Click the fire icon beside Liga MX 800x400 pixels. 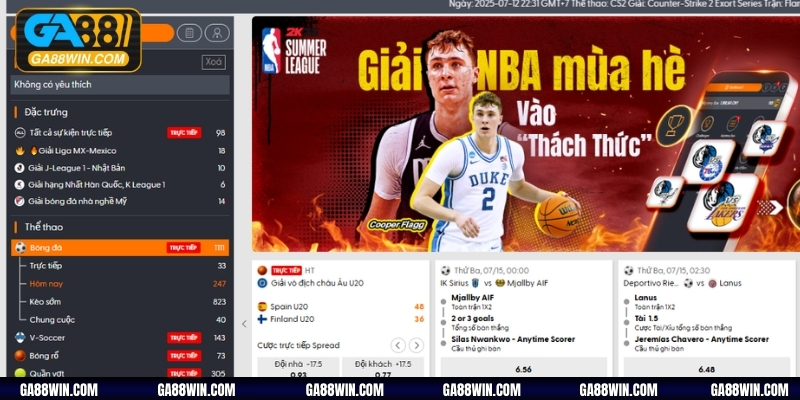coord(20,151)
